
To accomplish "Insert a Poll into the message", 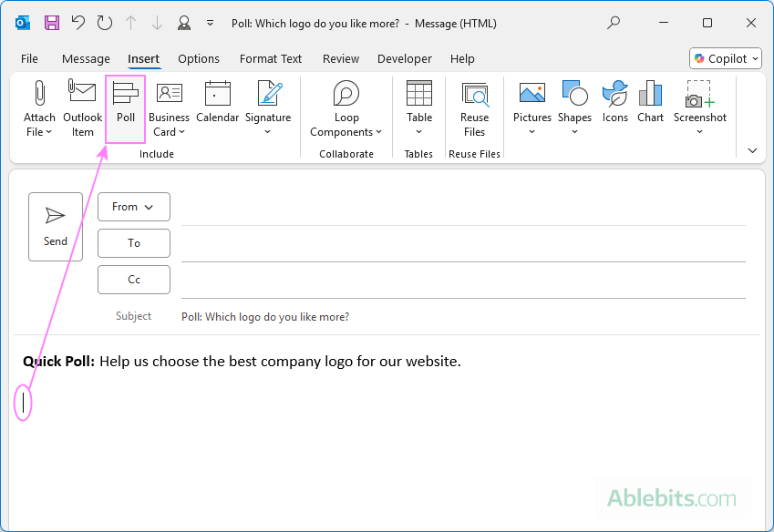I will (125, 108).
